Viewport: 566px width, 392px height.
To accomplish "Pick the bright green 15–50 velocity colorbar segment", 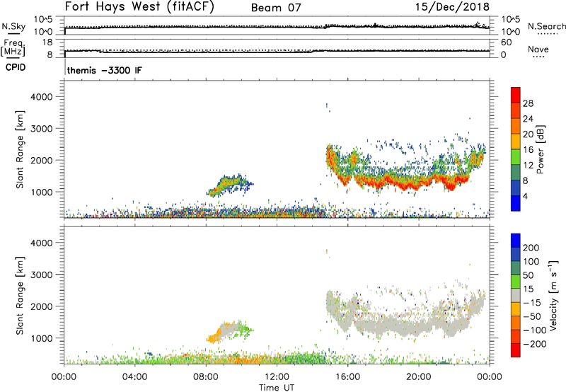I will [x=516, y=282].
